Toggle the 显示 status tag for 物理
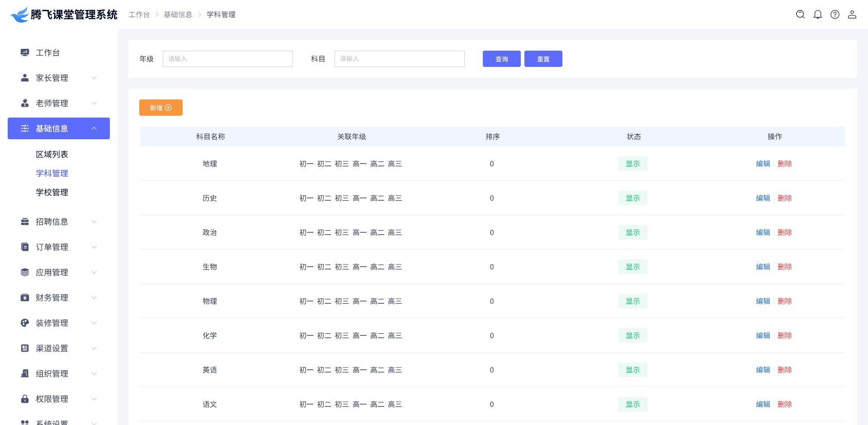The height and width of the screenshot is (425, 868). tap(632, 301)
